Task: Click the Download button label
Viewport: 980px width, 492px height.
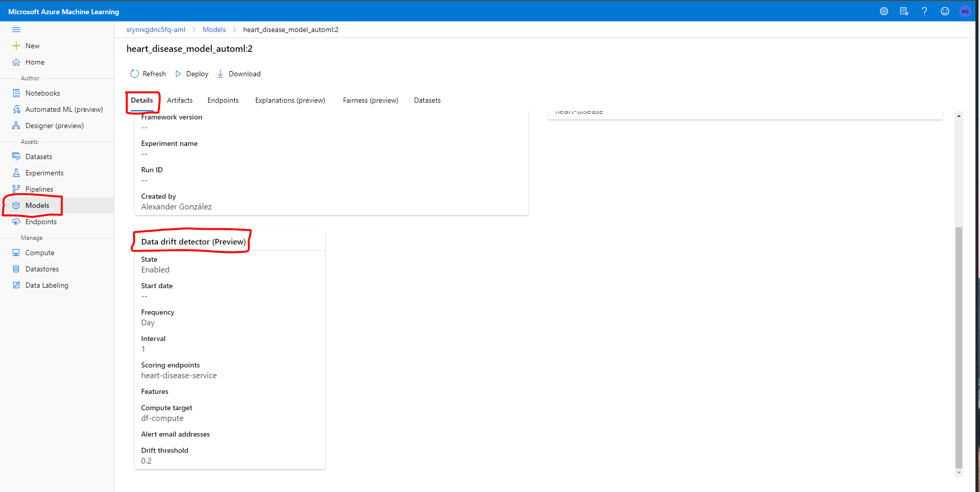Action: tap(244, 74)
